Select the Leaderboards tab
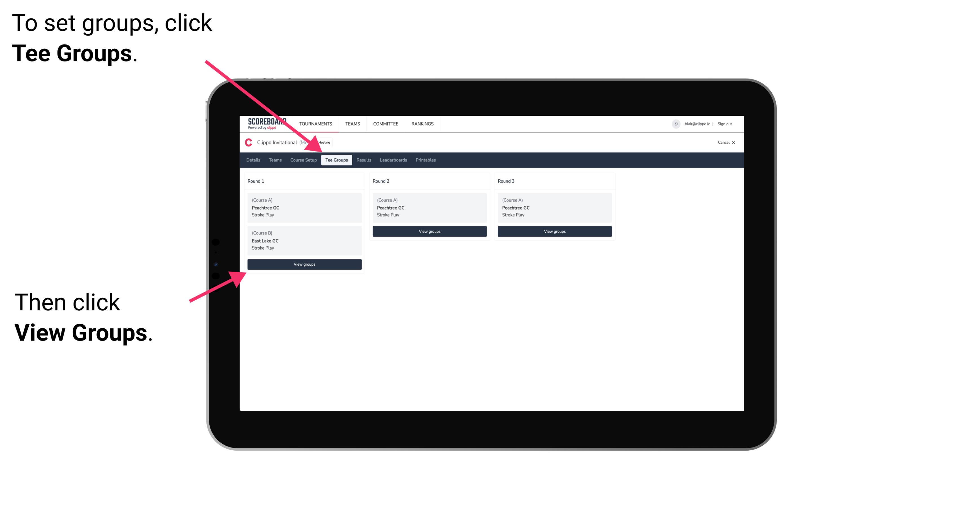 (x=393, y=160)
